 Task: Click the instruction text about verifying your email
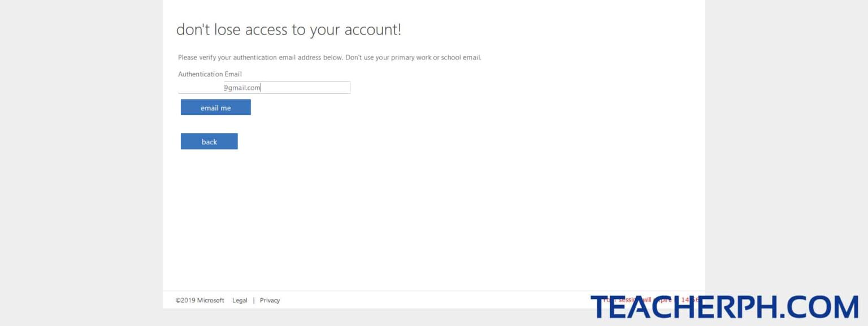(x=329, y=57)
